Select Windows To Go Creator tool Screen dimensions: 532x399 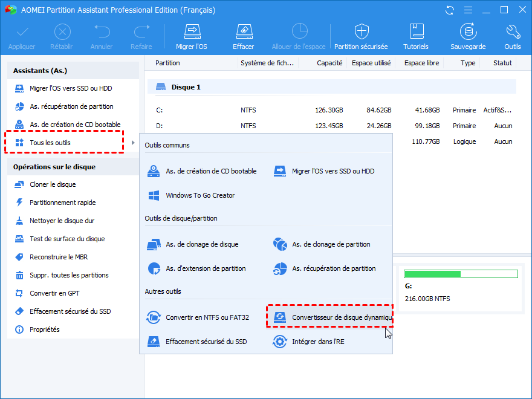pos(199,195)
